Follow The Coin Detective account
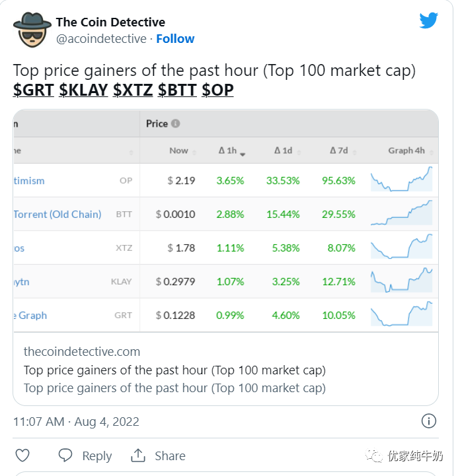 tap(175, 39)
